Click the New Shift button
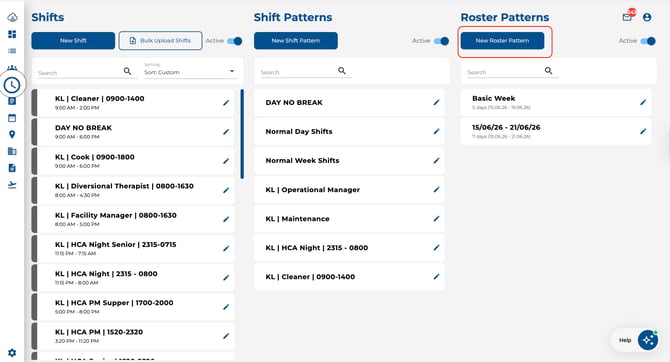 pos(73,41)
